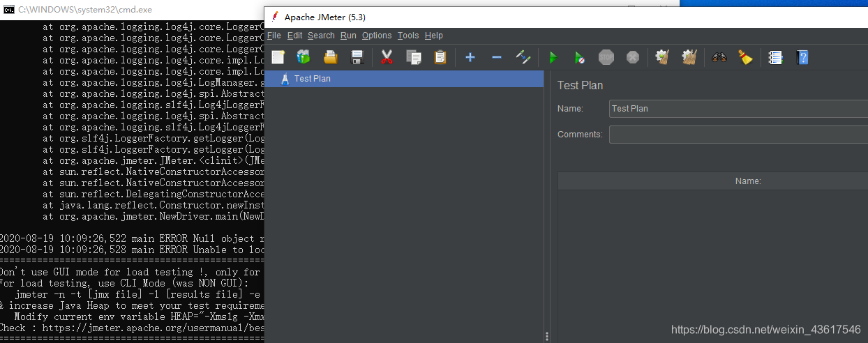Open the Templates icon in JMeter toolbar
Screen dimensions: 868x343
(304, 57)
